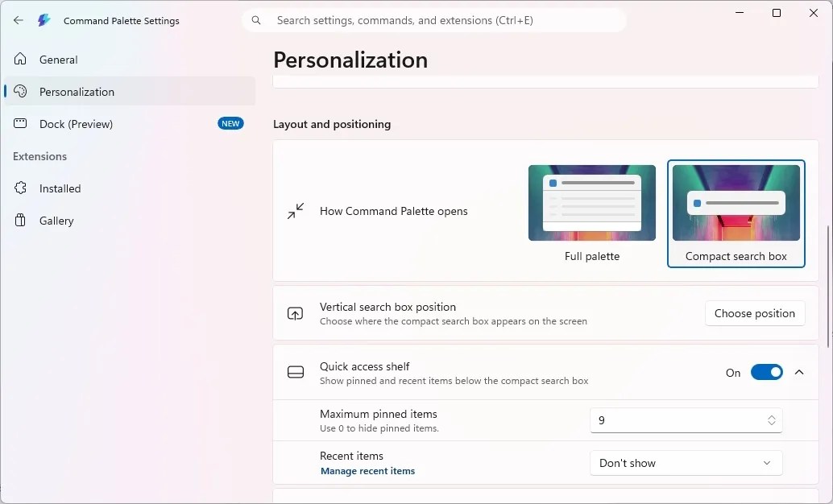
Task: Open the Manage recent items link
Action: point(367,471)
